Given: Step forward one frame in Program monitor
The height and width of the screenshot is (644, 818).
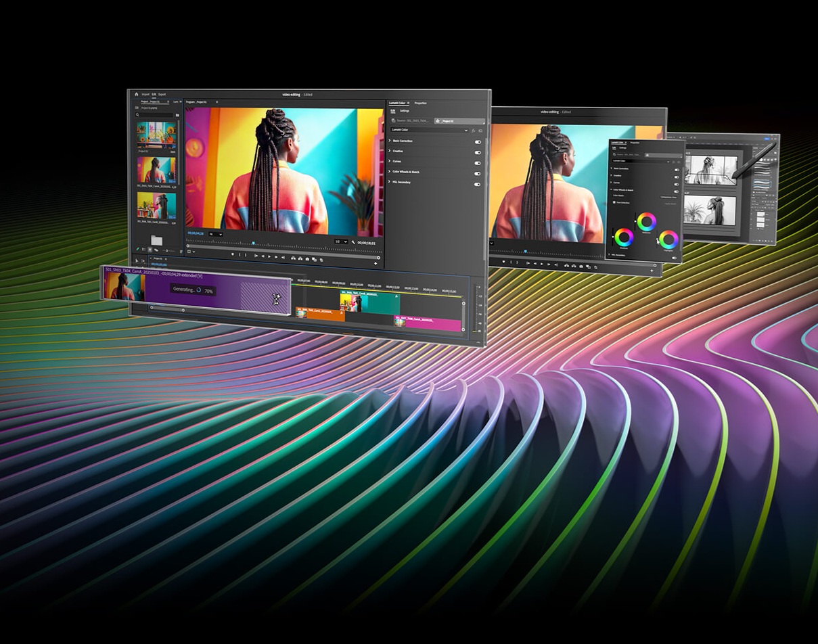Looking at the screenshot, I should pos(276,257).
